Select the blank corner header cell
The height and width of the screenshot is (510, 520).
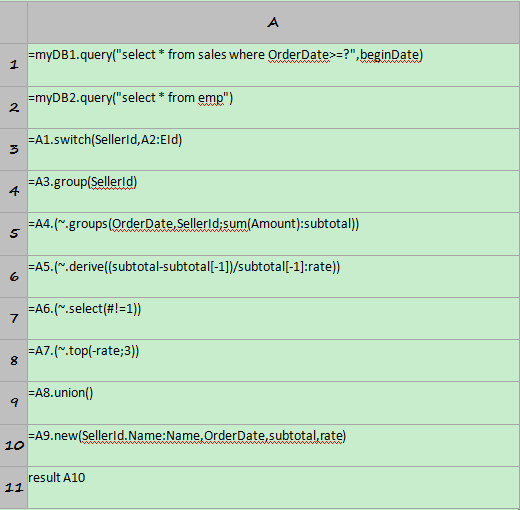[14, 22]
